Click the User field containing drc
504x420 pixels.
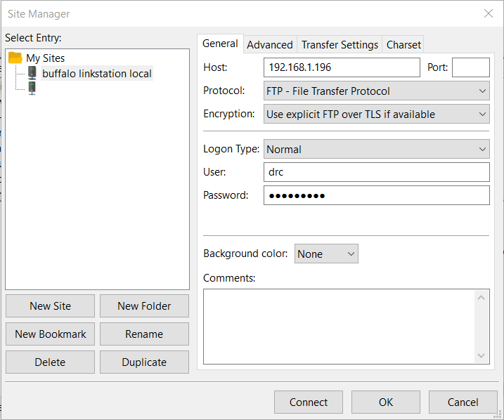tap(376, 172)
